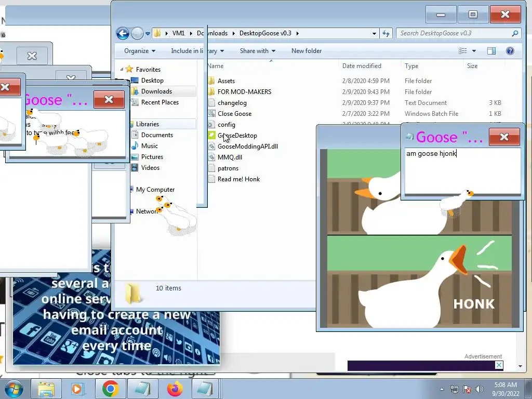Screen dimensions: 532x399
Task: Open the Share with menu
Action: (258, 51)
